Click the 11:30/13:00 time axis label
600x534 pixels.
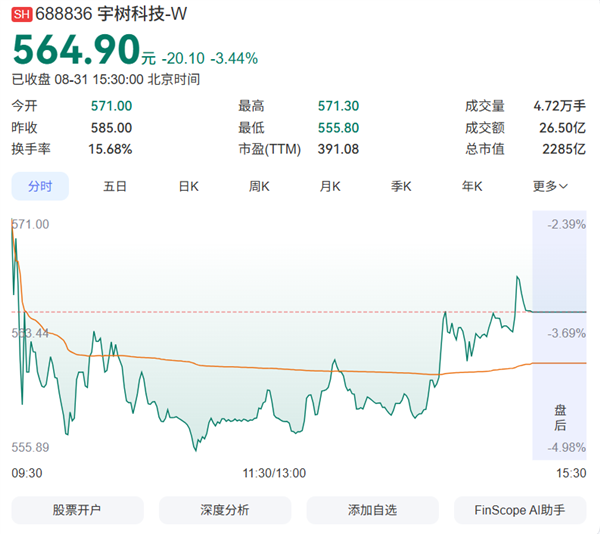click(x=274, y=473)
